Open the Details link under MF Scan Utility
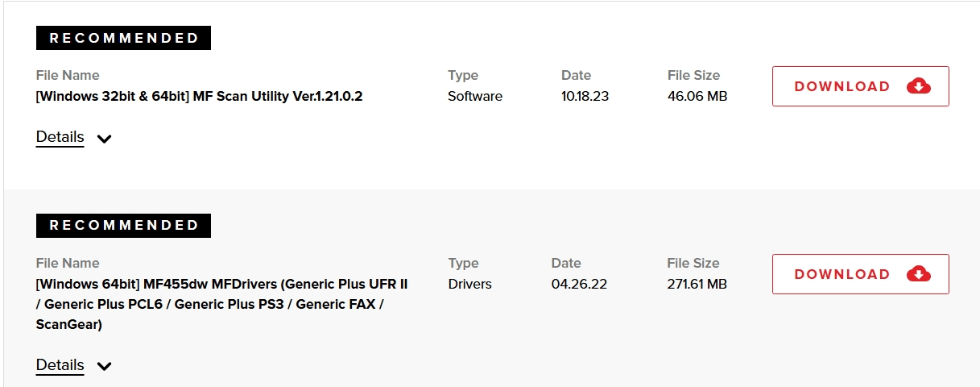Viewport: 980px width, 387px height. tap(60, 137)
